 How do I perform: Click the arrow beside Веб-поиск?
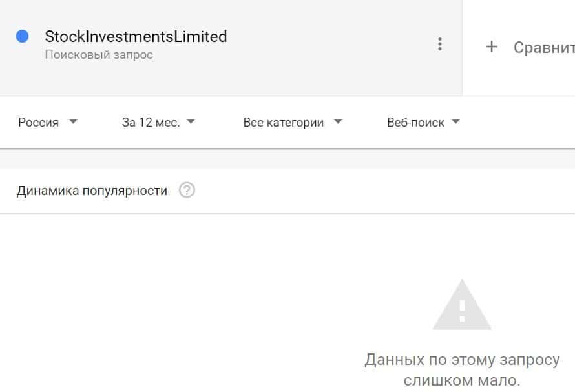pyautogui.click(x=455, y=122)
